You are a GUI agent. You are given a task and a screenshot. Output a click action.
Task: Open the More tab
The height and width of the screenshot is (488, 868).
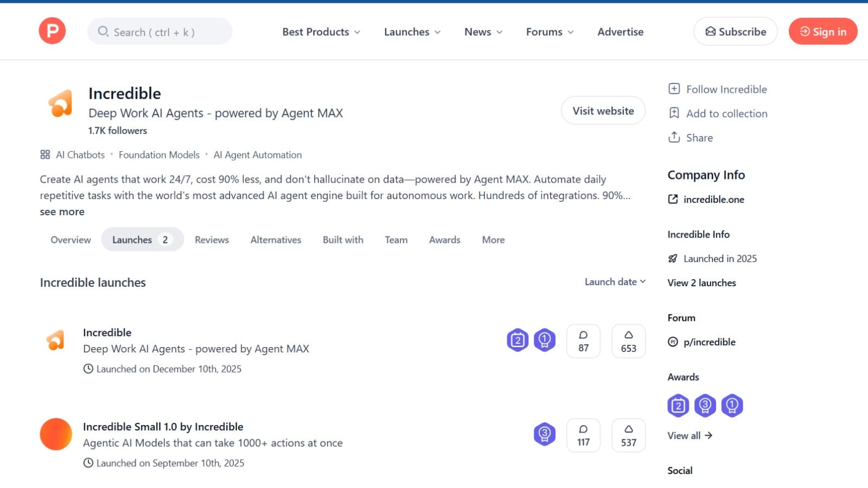pyautogui.click(x=493, y=240)
